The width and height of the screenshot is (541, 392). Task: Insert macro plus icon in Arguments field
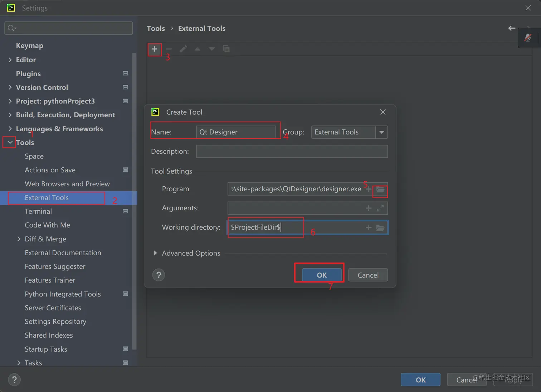point(369,208)
